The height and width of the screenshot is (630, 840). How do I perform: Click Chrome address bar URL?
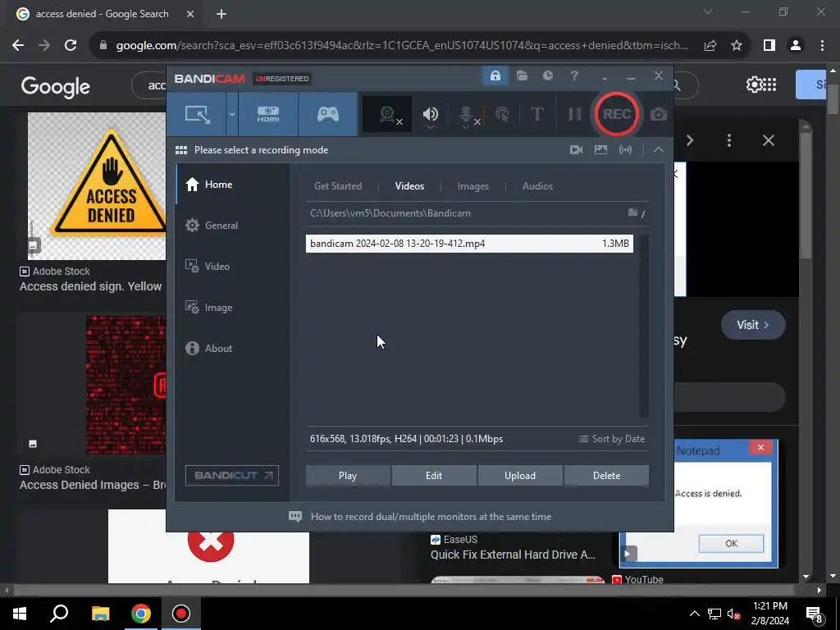pos(402,46)
